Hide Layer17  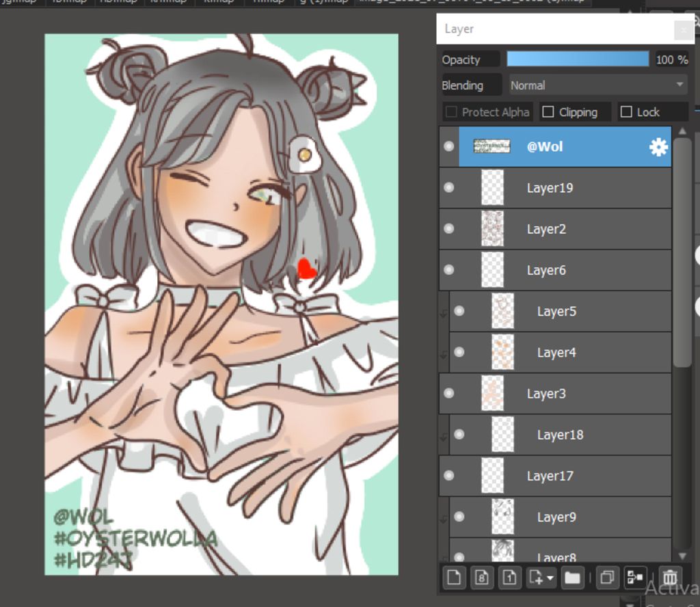(x=449, y=476)
